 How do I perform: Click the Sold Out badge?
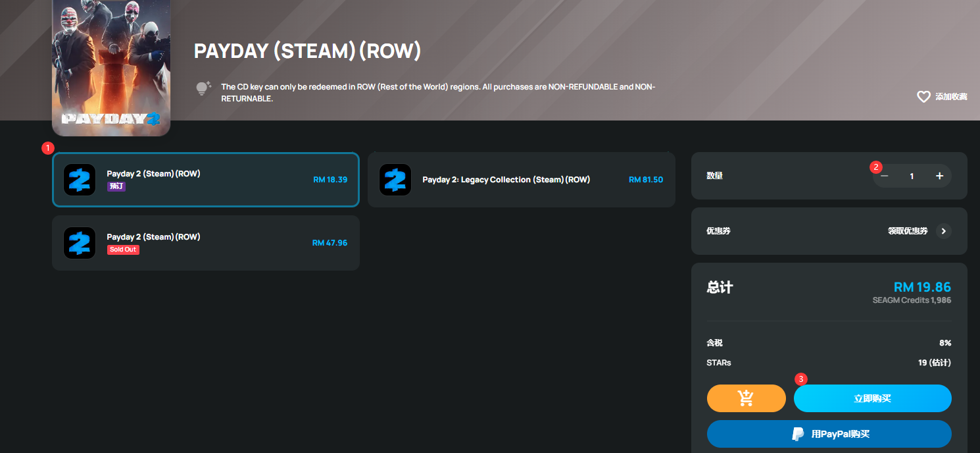(124, 250)
